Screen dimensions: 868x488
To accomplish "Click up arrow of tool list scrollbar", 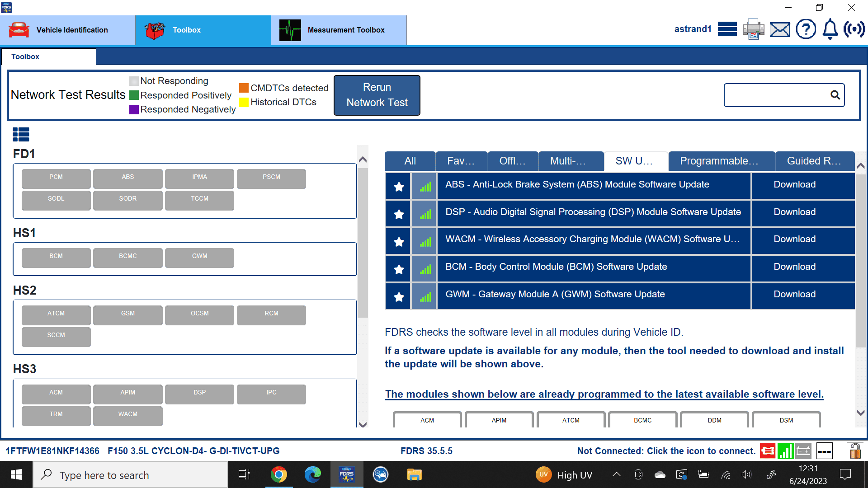I will tap(861, 166).
